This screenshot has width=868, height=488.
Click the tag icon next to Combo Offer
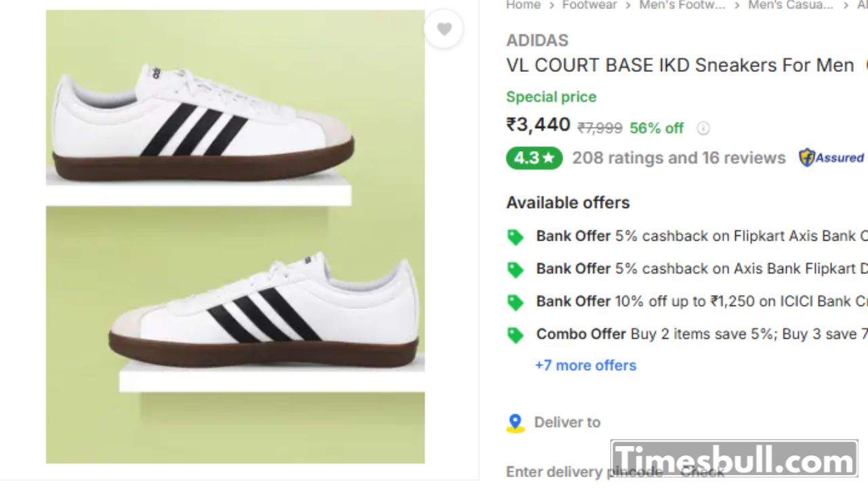(x=515, y=334)
